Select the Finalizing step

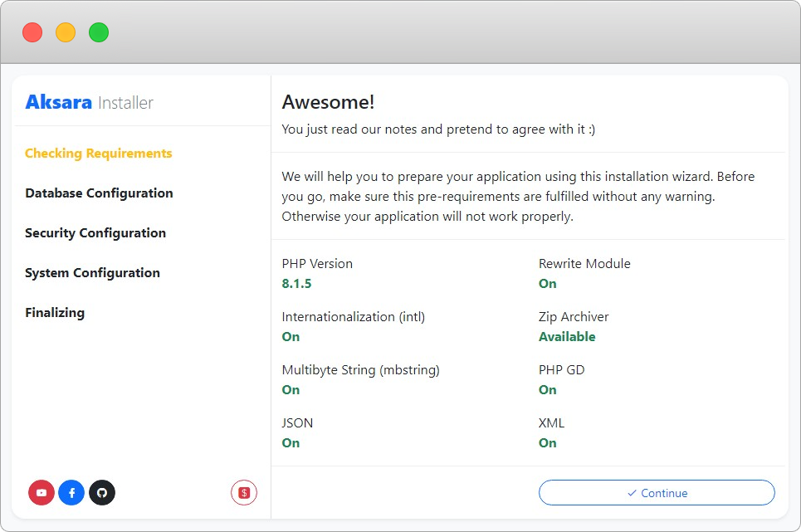pos(55,312)
